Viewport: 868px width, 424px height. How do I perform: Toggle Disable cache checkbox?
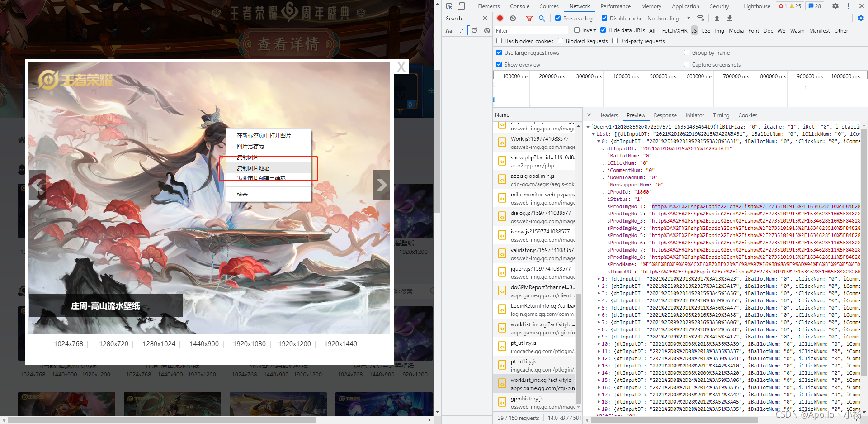tap(604, 18)
